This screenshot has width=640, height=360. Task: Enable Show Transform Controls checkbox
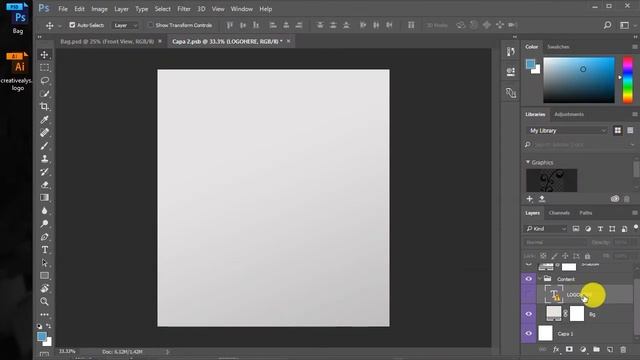click(x=151, y=25)
